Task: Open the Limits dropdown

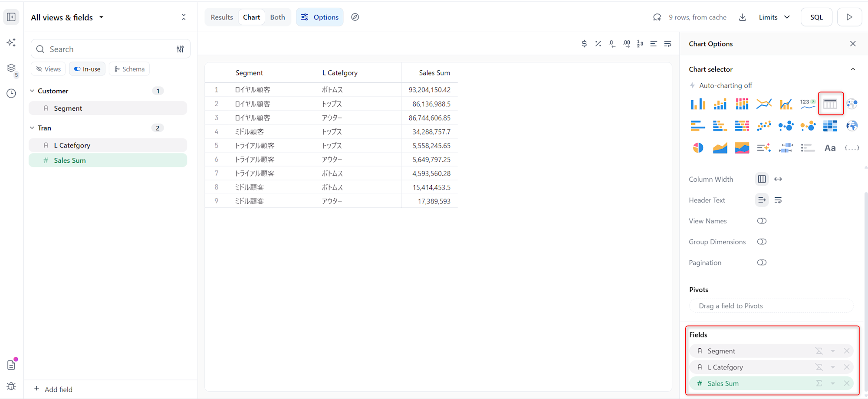Action: coord(774,17)
